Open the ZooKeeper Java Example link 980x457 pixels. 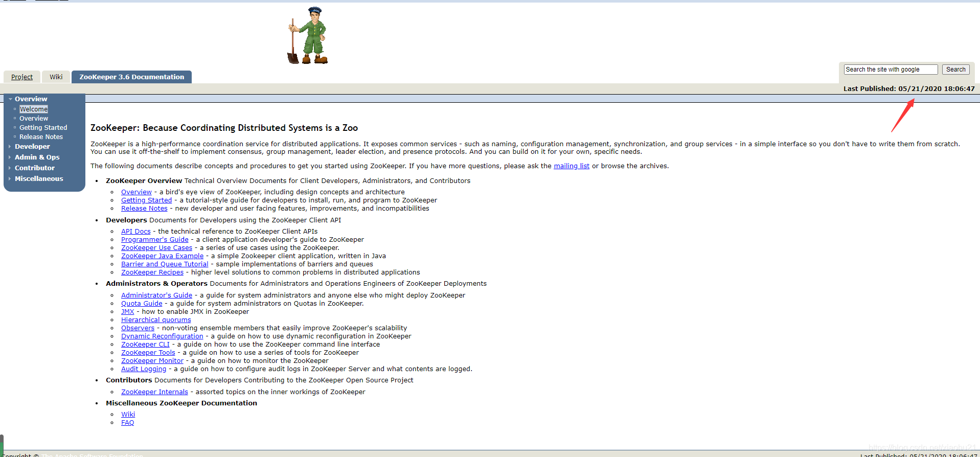pyautogui.click(x=162, y=256)
